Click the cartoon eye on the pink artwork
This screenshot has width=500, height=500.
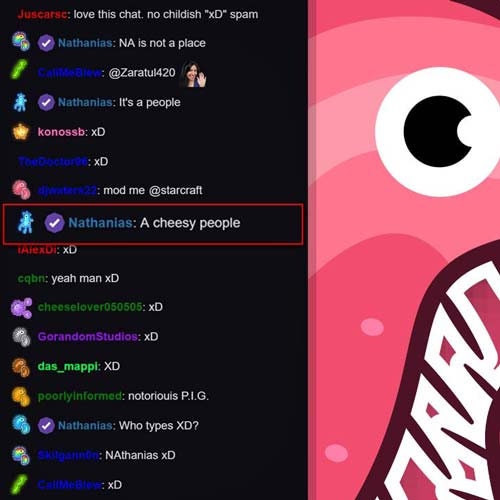pos(437,132)
